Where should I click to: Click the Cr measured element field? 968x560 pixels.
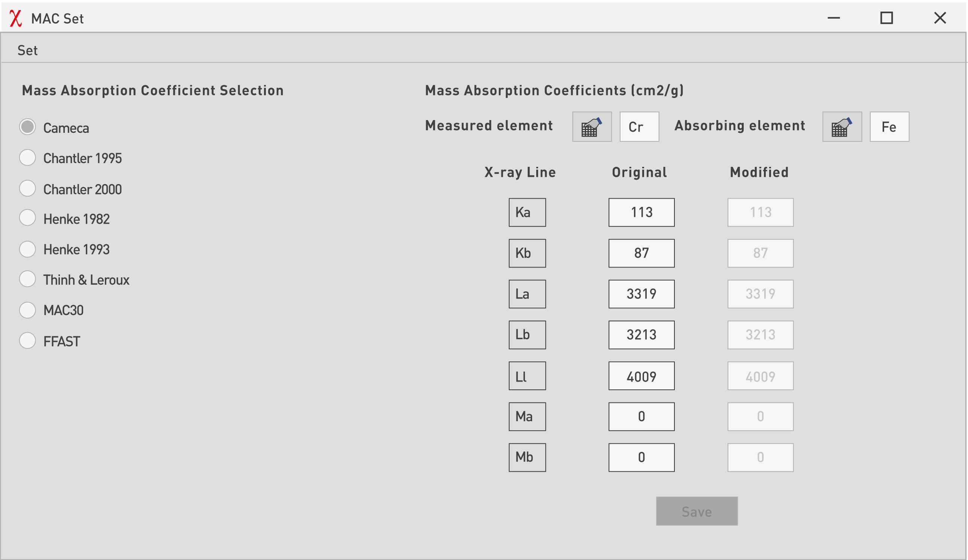(x=639, y=127)
